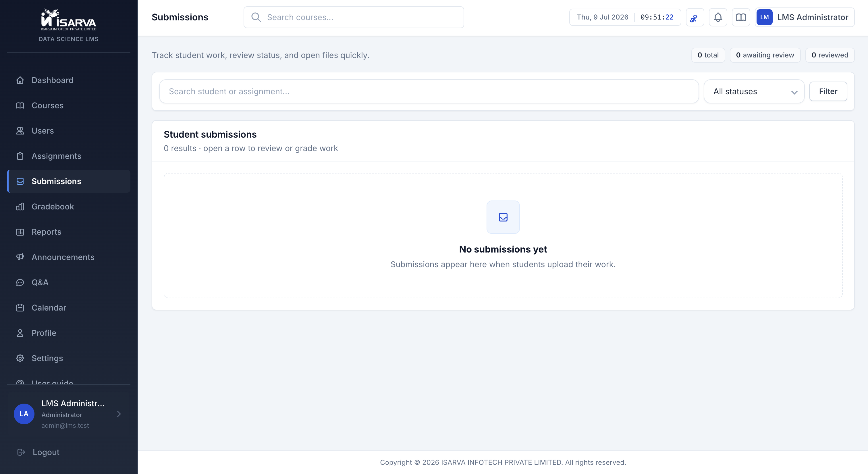This screenshot has width=868, height=474.
Task: Go to Dashboard menu item
Action: pyautogui.click(x=69, y=80)
